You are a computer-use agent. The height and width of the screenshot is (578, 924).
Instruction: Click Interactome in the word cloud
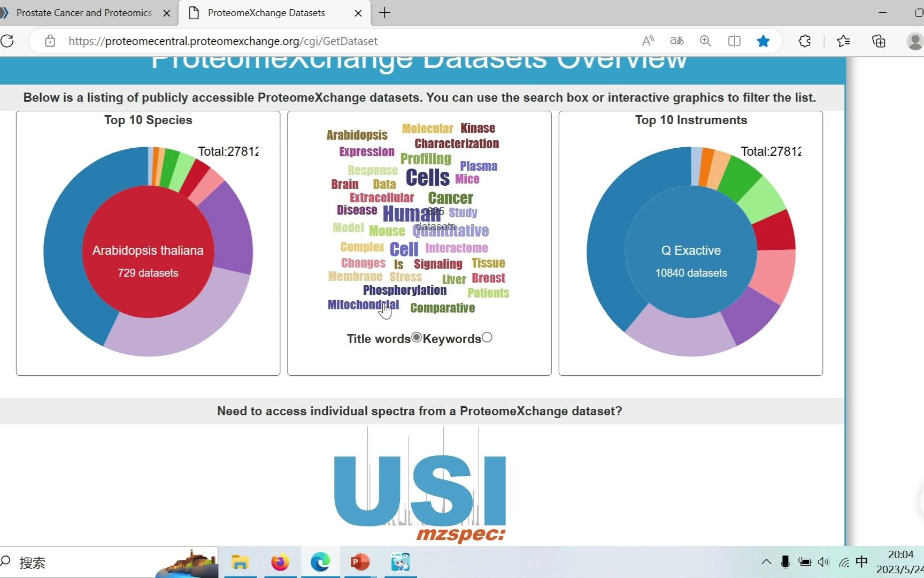tap(457, 248)
